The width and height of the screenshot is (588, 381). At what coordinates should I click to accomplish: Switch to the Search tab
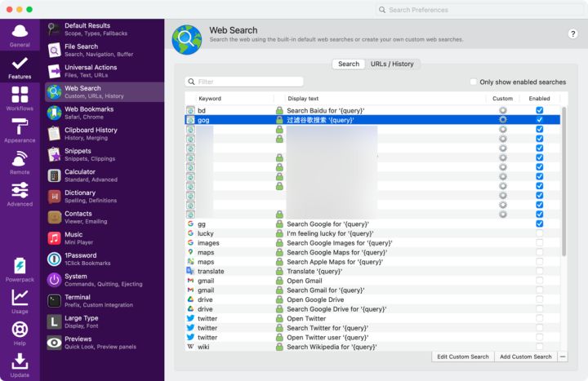point(349,64)
